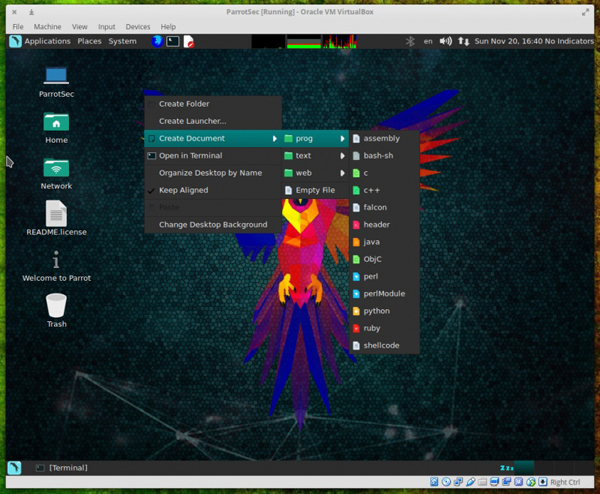This screenshot has width=600, height=494.
Task: Launch the web browser from the top panel
Action: pyautogui.click(x=157, y=41)
